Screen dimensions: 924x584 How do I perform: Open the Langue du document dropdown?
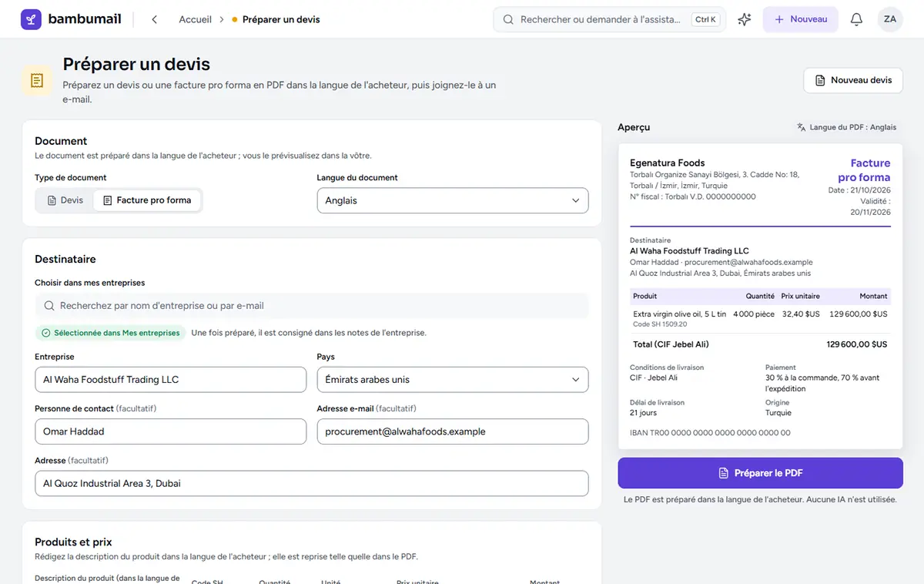pos(453,200)
